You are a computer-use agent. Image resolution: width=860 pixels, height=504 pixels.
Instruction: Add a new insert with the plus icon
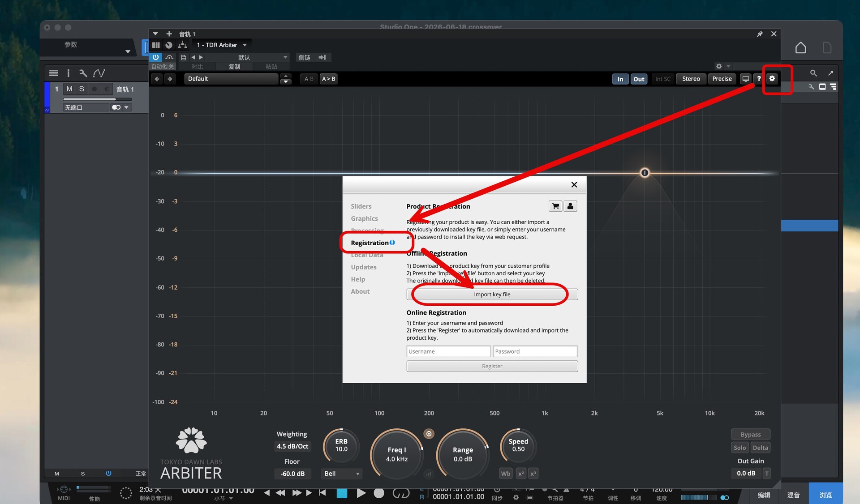click(x=169, y=34)
